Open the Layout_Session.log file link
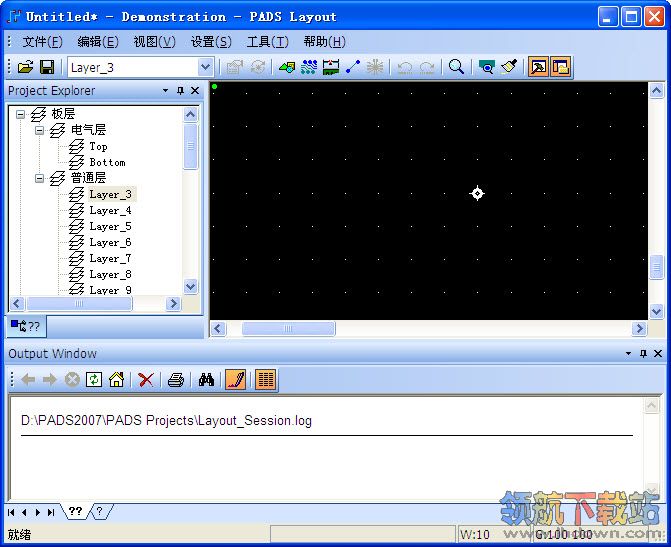This screenshot has height=547, width=671. (166, 420)
